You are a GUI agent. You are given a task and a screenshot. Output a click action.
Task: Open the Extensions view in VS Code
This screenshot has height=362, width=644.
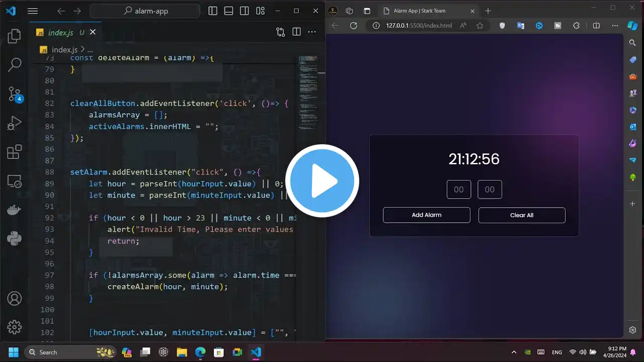coord(15,151)
